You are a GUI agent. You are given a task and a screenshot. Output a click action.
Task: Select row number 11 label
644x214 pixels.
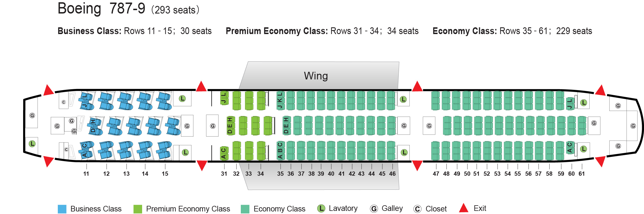pos(86,174)
